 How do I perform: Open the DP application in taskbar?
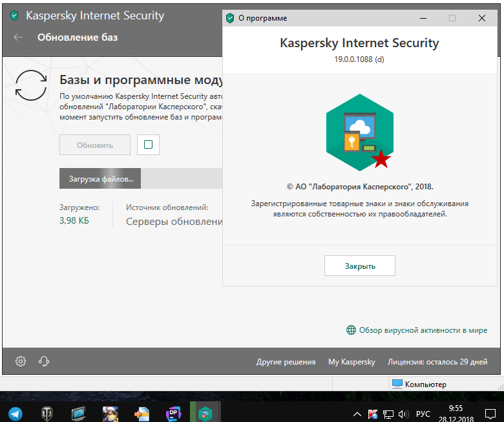pyautogui.click(x=174, y=414)
